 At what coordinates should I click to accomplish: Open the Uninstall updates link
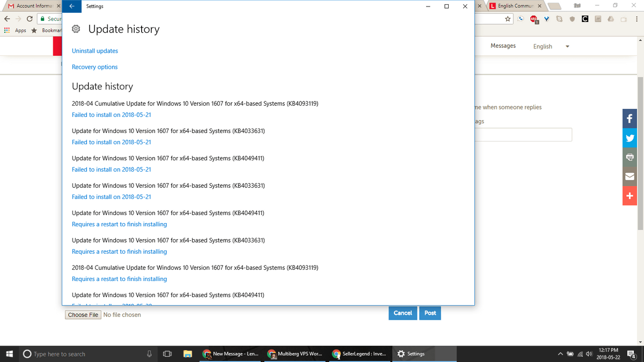94,50
